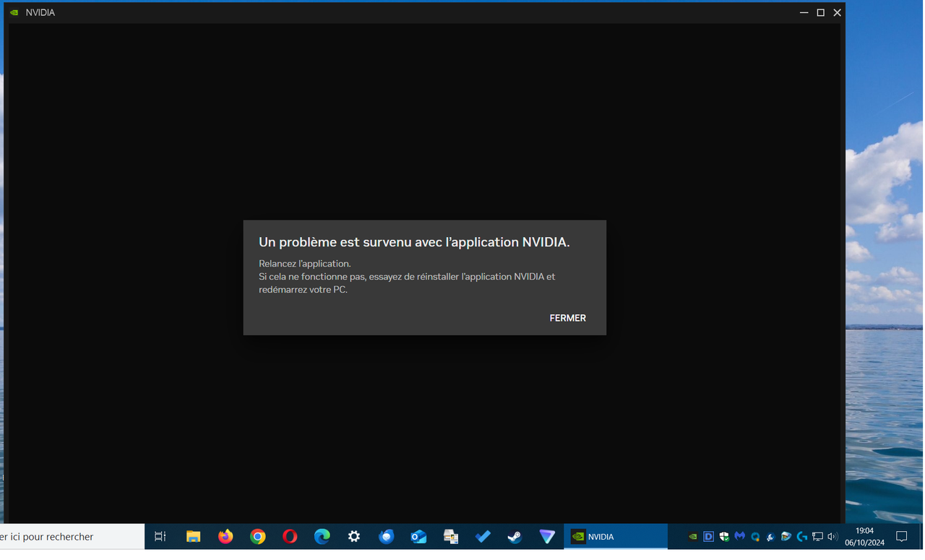
Task: Click FERMER to dismiss the NVIDIA error dialog
Action: [x=567, y=318]
